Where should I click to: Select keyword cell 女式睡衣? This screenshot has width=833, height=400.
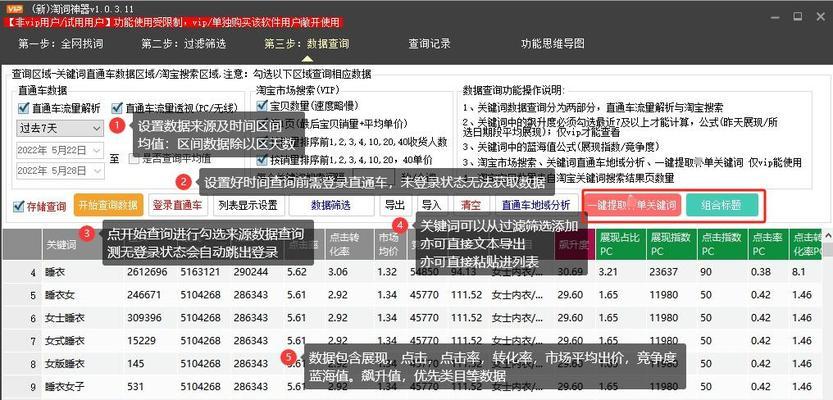click(x=65, y=341)
